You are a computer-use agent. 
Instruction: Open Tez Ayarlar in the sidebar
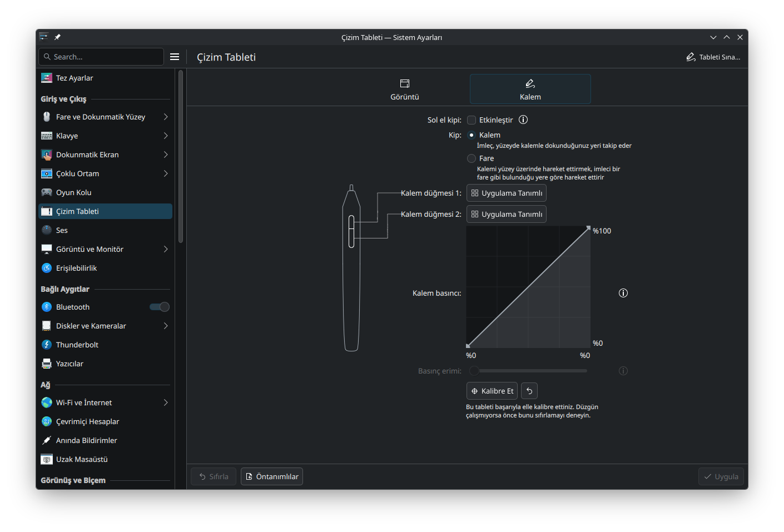[106, 78]
